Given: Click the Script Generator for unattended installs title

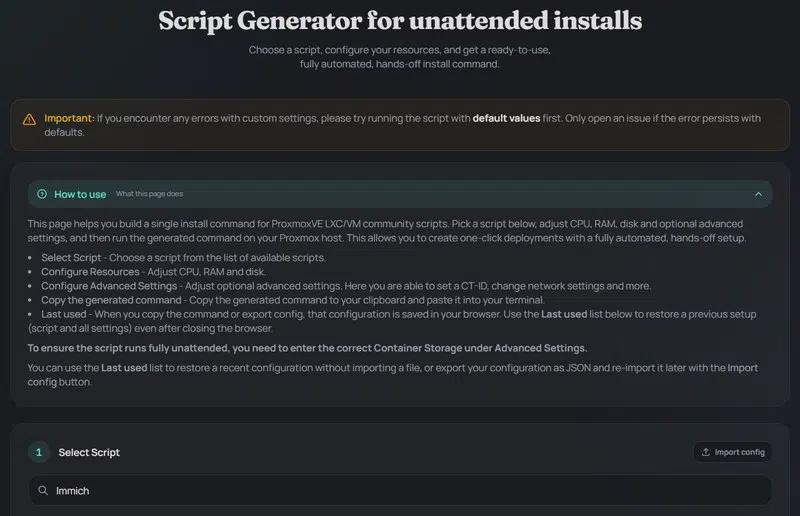Looking at the screenshot, I should click(400, 21).
